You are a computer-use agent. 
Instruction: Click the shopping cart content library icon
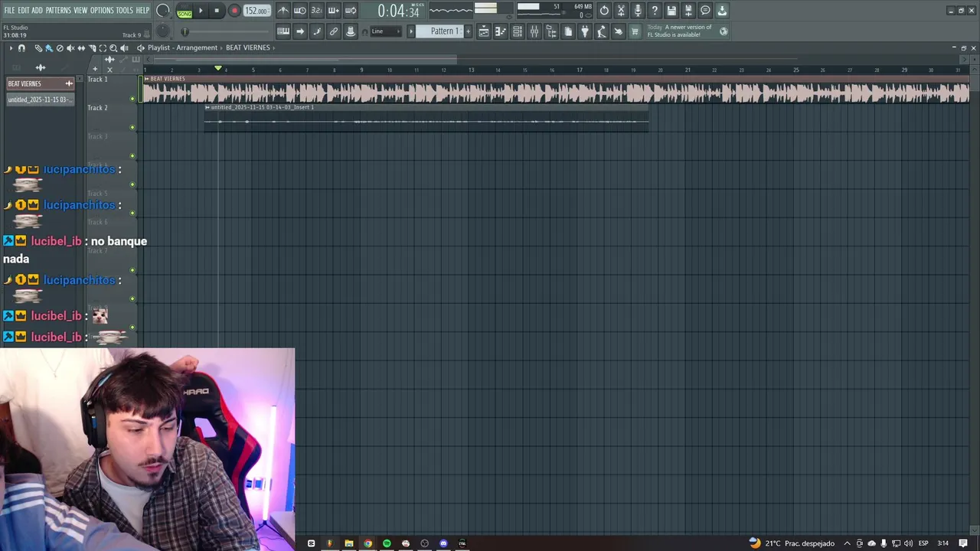pyautogui.click(x=635, y=31)
